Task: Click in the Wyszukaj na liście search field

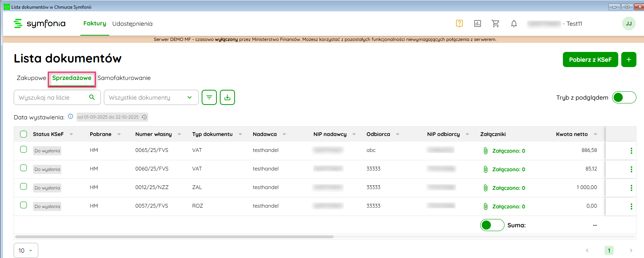Action: pos(52,97)
